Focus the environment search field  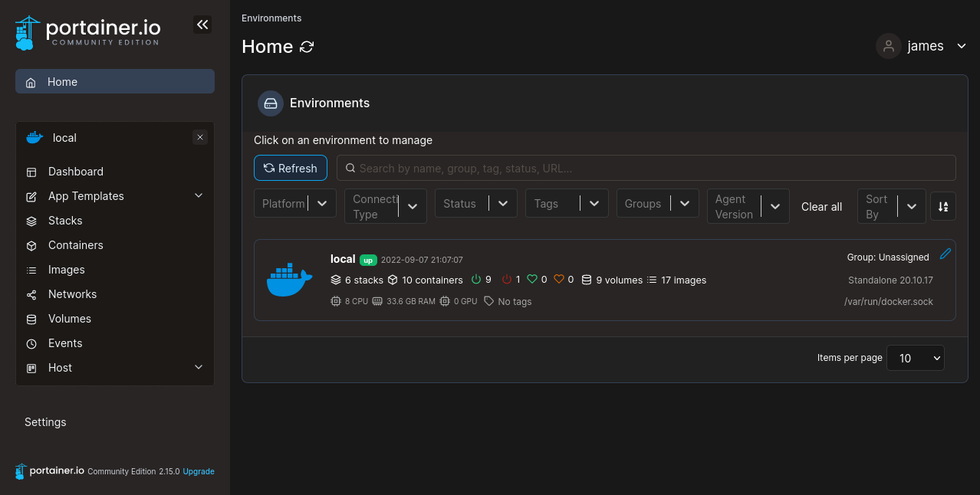(652, 168)
